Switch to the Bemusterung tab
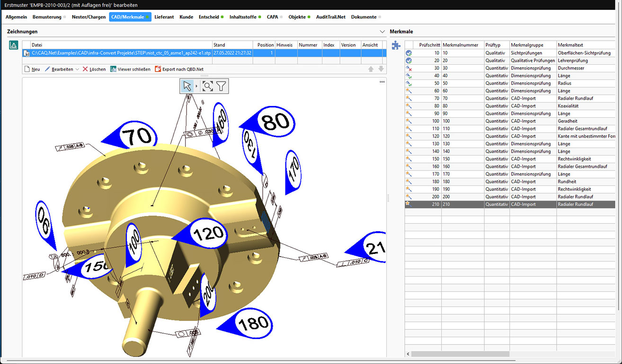The image size is (622, 364). 47,17
